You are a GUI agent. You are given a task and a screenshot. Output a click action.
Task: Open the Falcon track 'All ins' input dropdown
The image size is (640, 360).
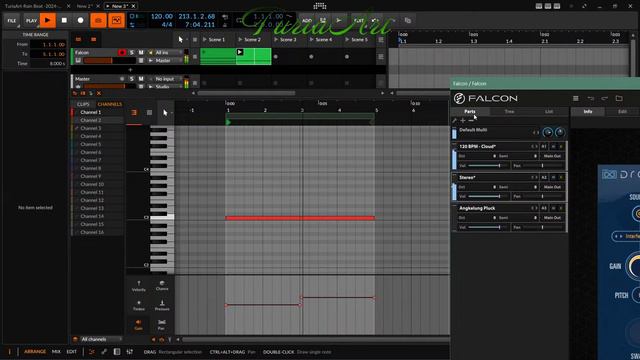pyautogui.click(x=165, y=52)
